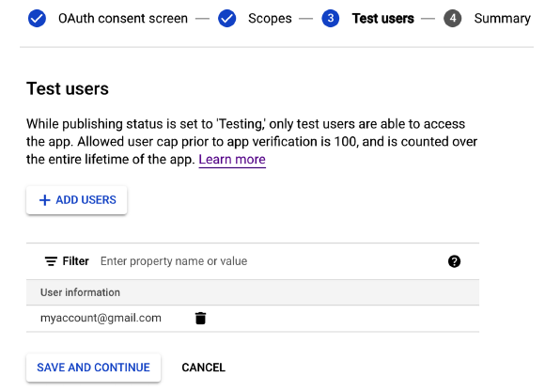Open the Scopes step label
The image size is (545, 392).
point(270,19)
